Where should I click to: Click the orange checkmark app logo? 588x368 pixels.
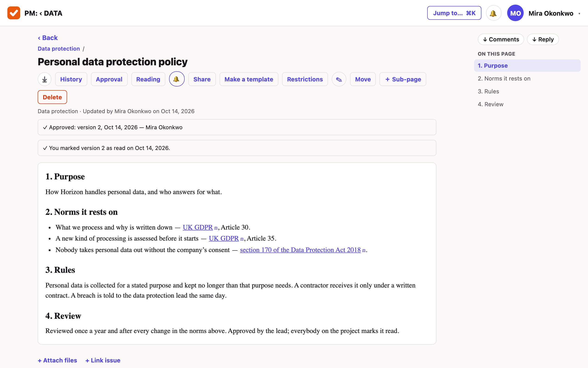14,13
